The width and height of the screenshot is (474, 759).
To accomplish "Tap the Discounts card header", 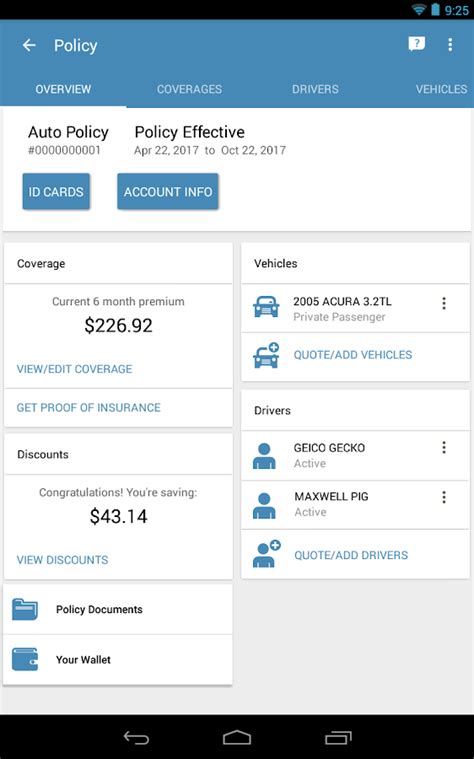I will coord(118,454).
